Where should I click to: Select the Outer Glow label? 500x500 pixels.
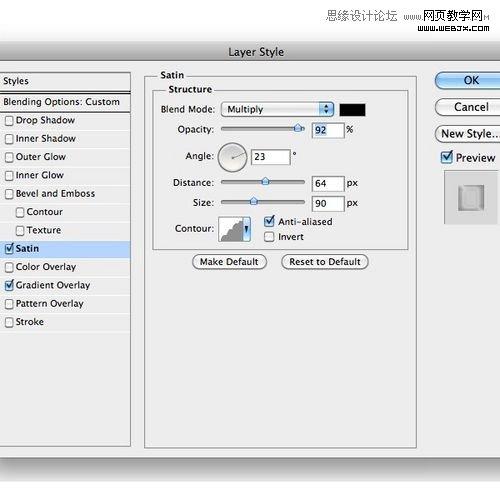click(x=41, y=157)
